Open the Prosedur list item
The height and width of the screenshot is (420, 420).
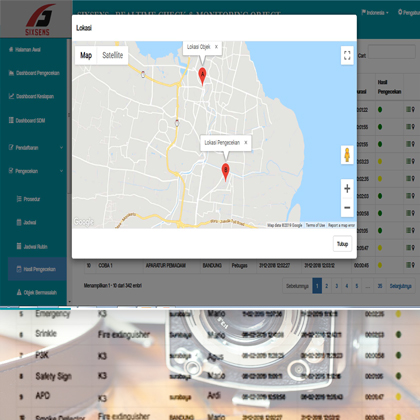coord(28,199)
